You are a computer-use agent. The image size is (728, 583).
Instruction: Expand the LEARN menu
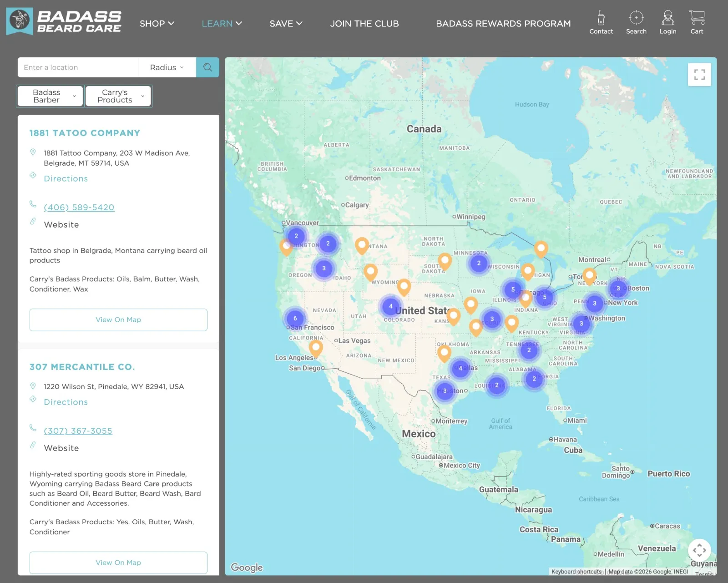(222, 24)
